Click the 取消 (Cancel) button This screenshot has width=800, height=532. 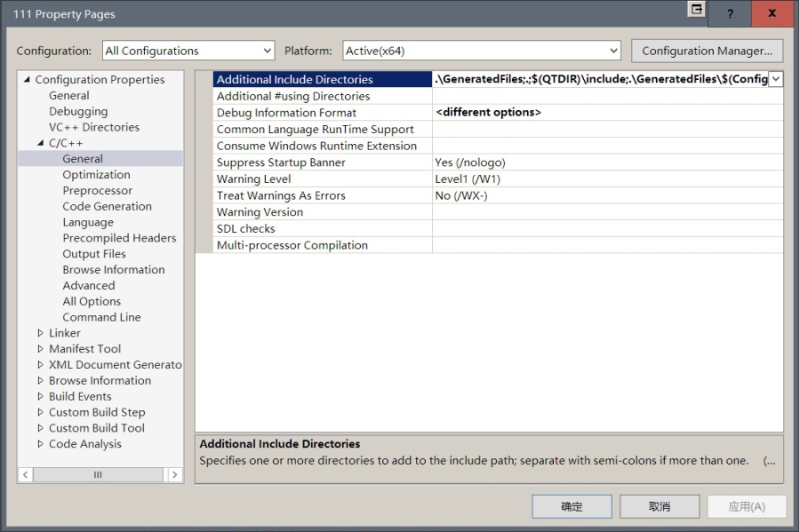coord(660,506)
